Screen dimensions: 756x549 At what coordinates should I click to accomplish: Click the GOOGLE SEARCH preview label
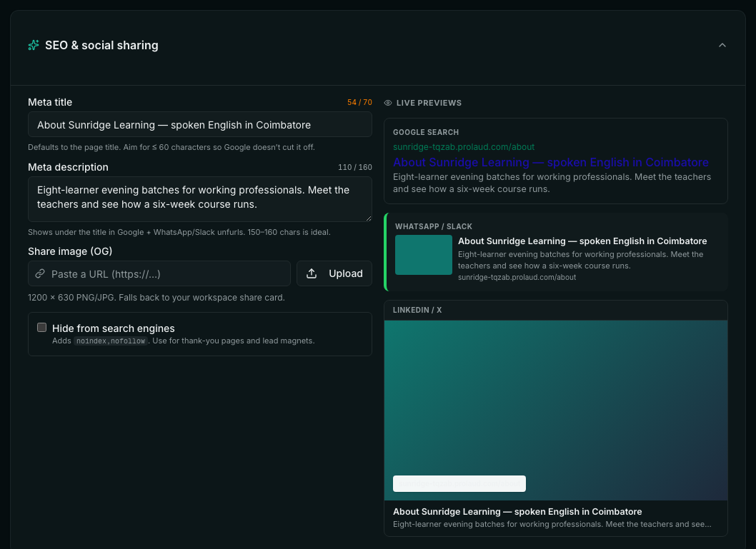(426, 133)
